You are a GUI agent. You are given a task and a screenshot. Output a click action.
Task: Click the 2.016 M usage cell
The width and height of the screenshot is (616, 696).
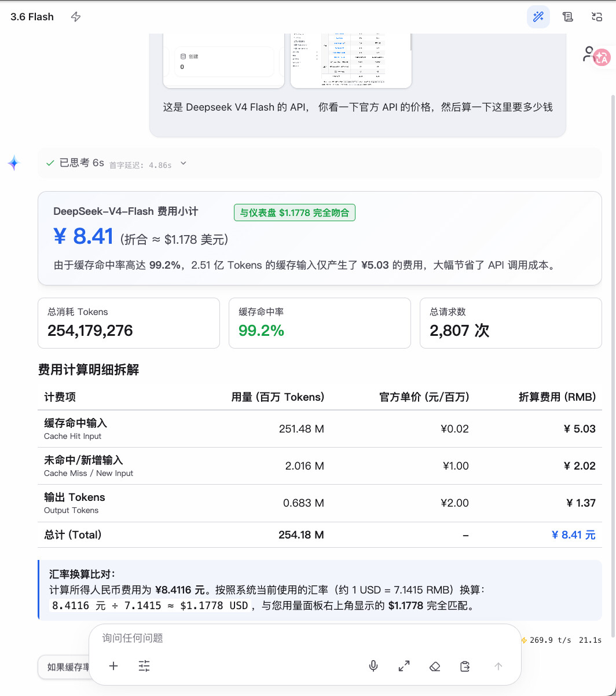pyautogui.click(x=305, y=466)
